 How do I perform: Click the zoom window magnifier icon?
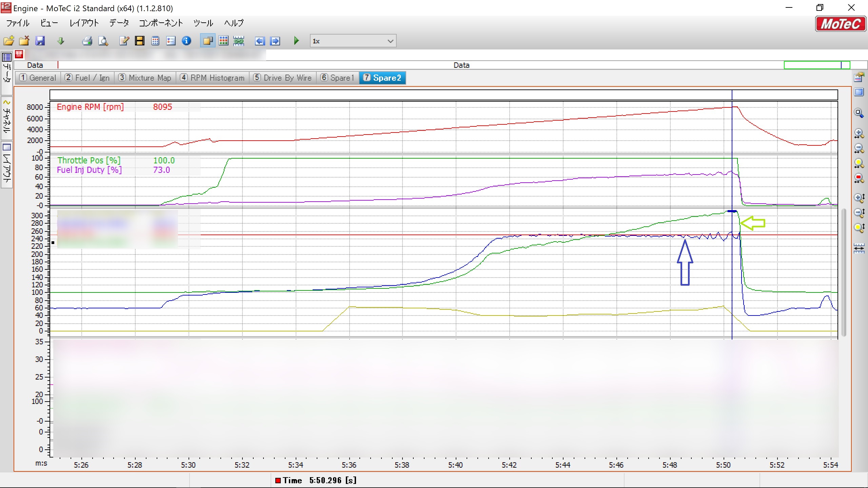tap(859, 113)
